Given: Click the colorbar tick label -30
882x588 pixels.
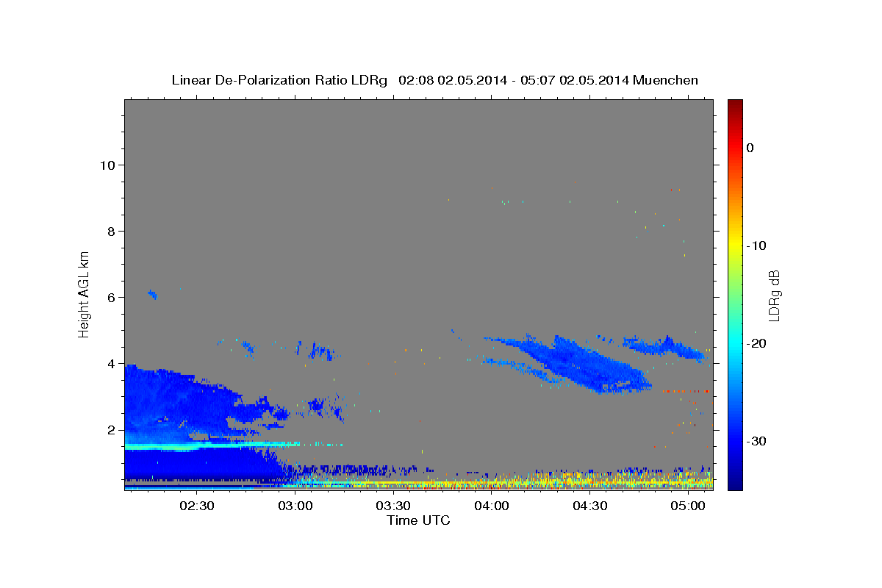Looking at the screenshot, I should (x=757, y=441).
